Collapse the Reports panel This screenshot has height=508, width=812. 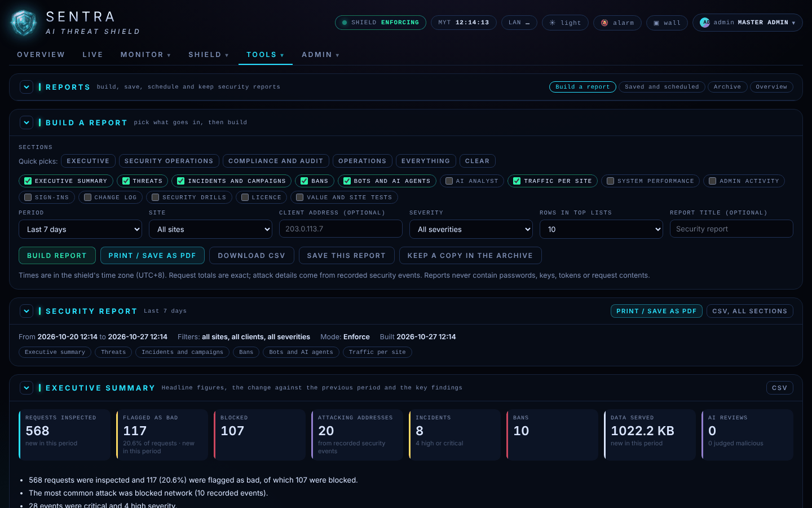pos(27,87)
